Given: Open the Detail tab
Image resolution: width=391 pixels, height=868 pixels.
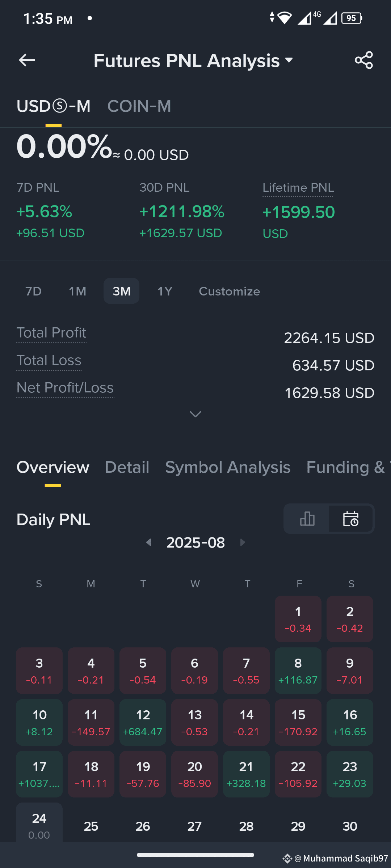Looking at the screenshot, I should 127,467.
